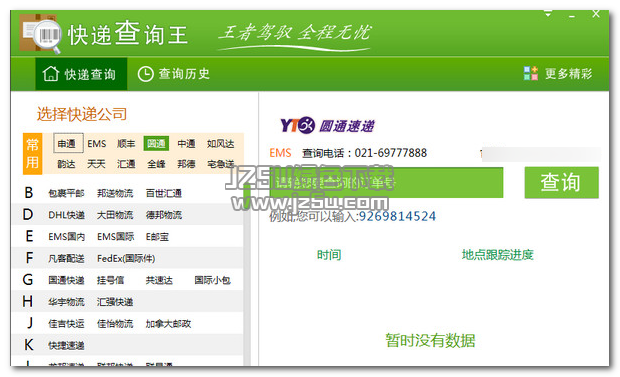Choose the highlighted 圆通 courier

pos(156,143)
